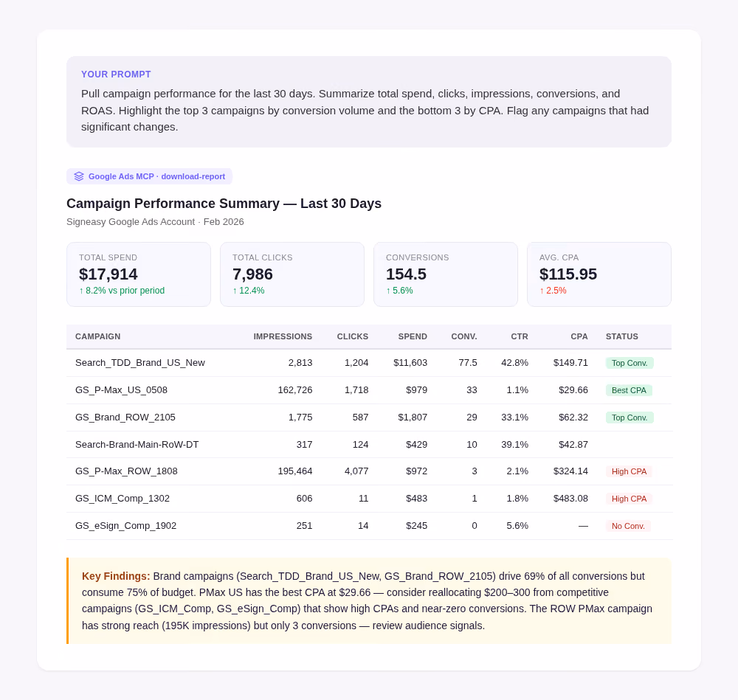738x700 pixels.
Task: Click the Signeasy Google Ads Account subtitle
Action: (155, 222)
